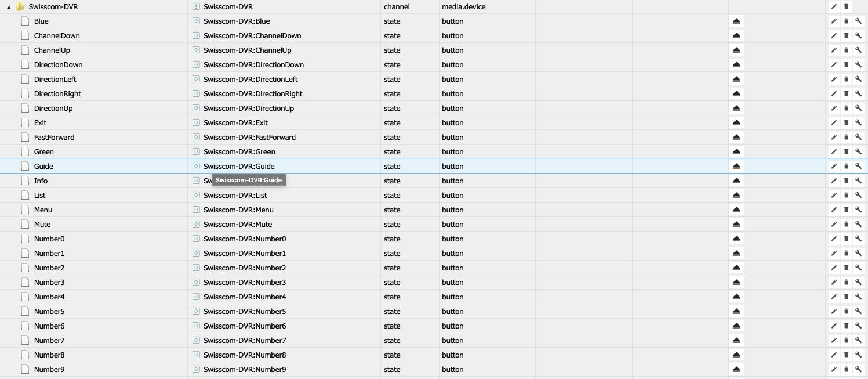Edit the Blue object with pencil

click(x=834, y=21)
